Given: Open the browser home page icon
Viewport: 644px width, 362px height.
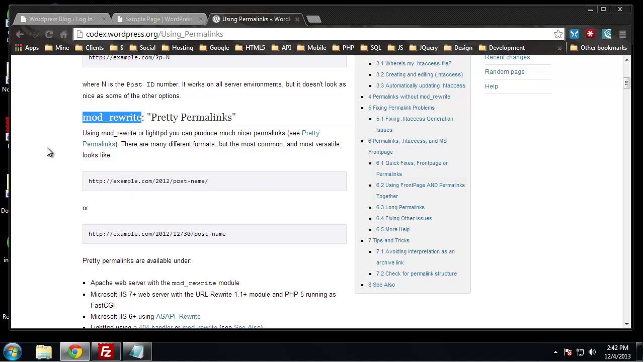Looking at the screenshot, I should point(63,34).
